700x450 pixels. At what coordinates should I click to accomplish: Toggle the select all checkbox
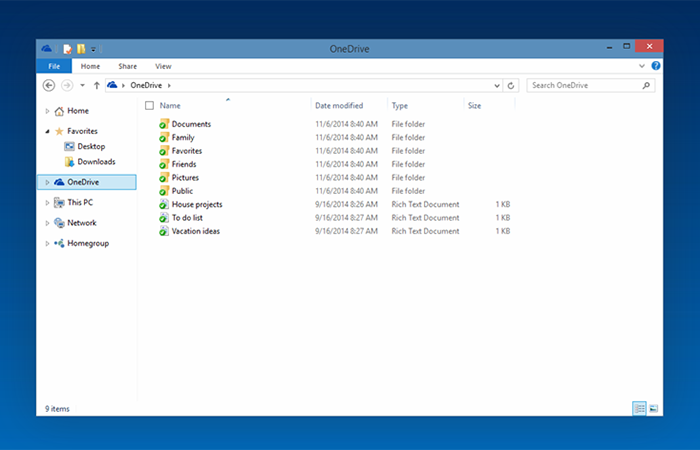point(150,105)
